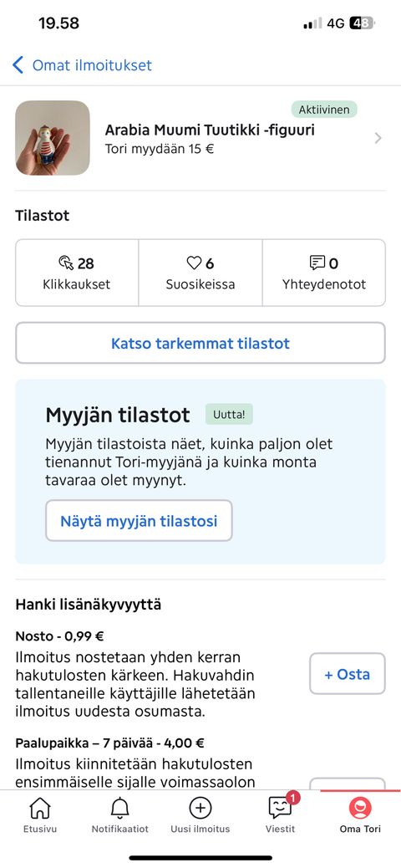Tap the Uusi ilmoitus plus icon
Image resolution: width=401 pixels, height=868 pixels.
[x=200, y=809]
